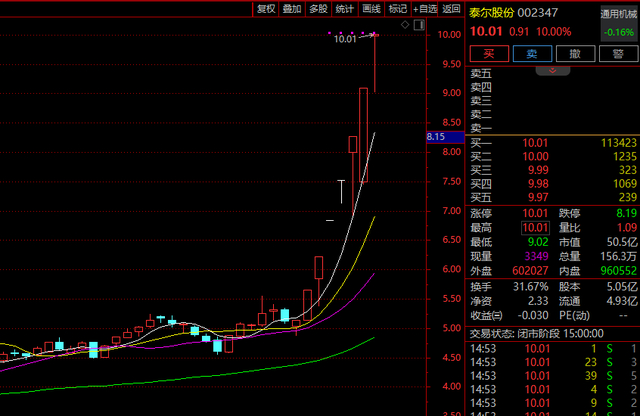Select 换手 value 31.67%
640x416 pixels.
click(x=530, y=287)
